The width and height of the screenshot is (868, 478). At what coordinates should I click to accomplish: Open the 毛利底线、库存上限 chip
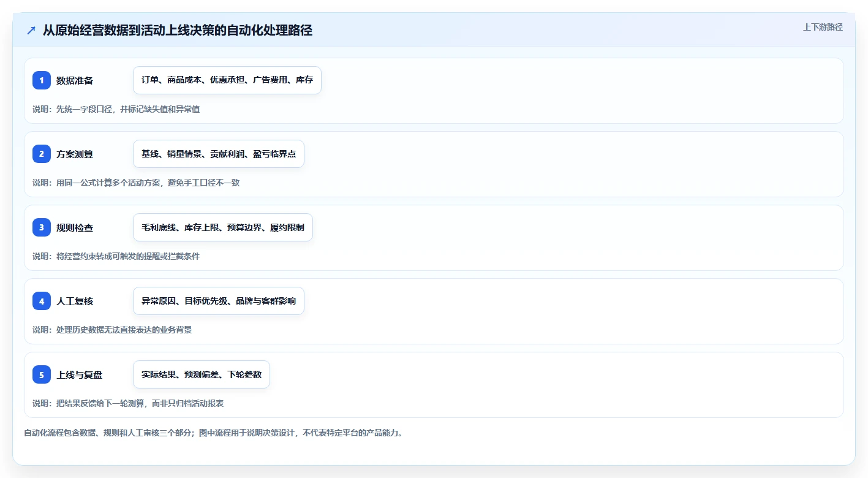(x=223, y=227)
